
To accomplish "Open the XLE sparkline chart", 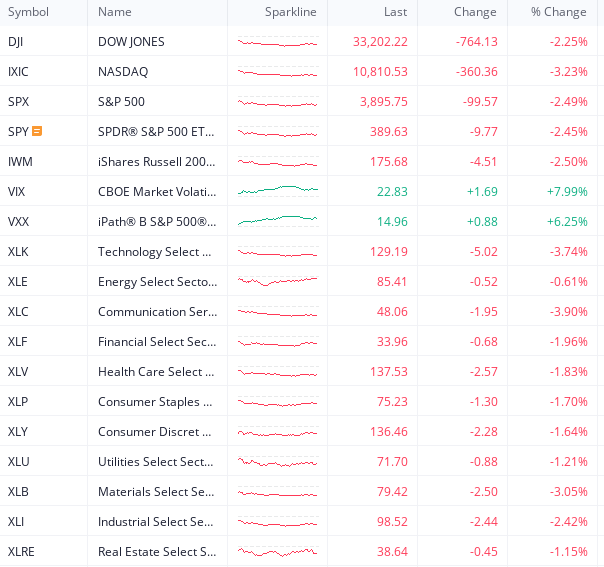I will [278, 282].
